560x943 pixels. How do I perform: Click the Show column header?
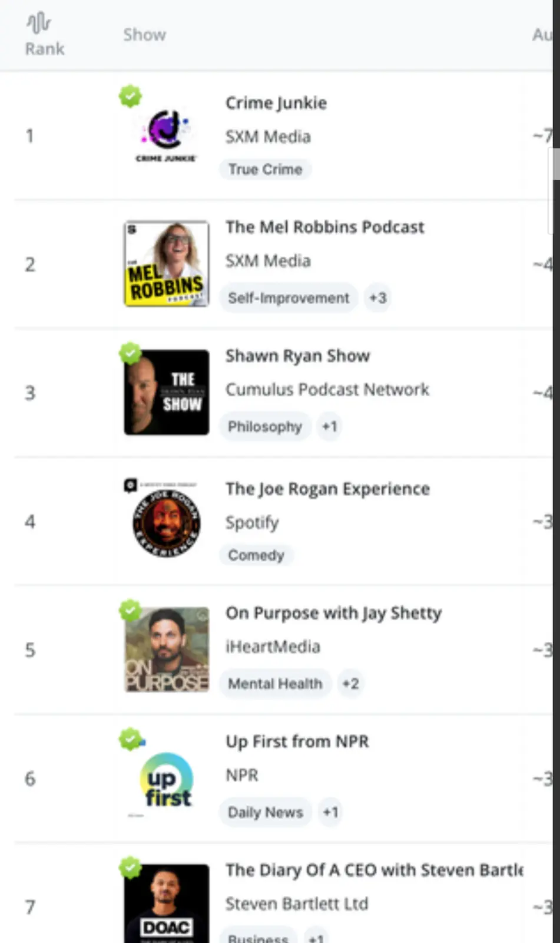144,35
